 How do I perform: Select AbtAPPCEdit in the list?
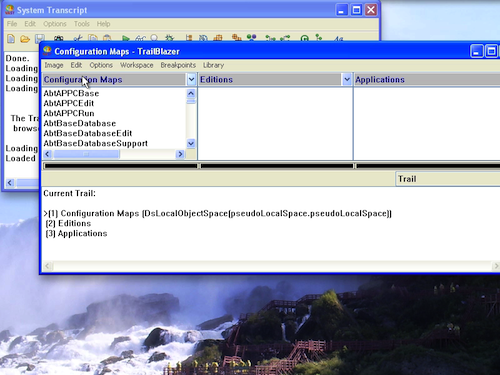(x=69, y=103)
